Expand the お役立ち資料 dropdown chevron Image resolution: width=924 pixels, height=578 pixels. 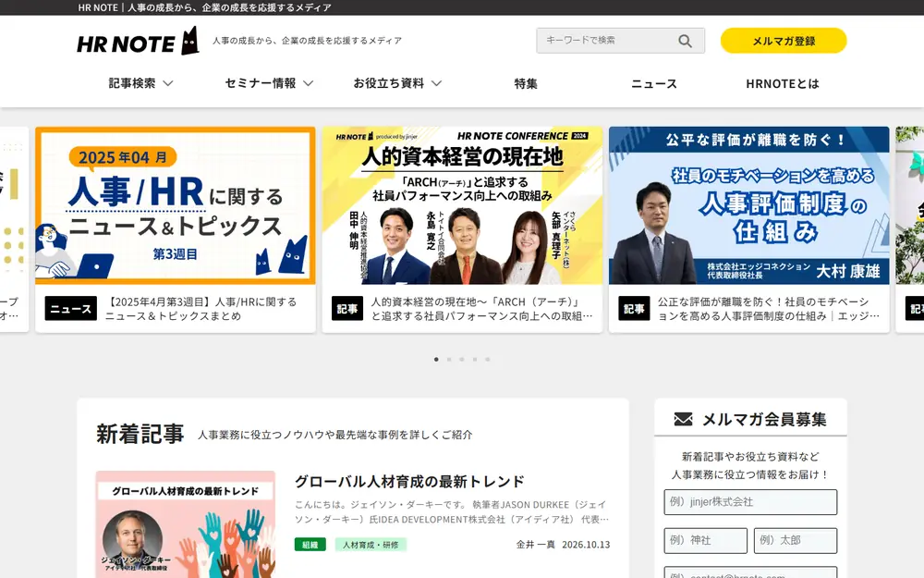[x=437, y=83]
